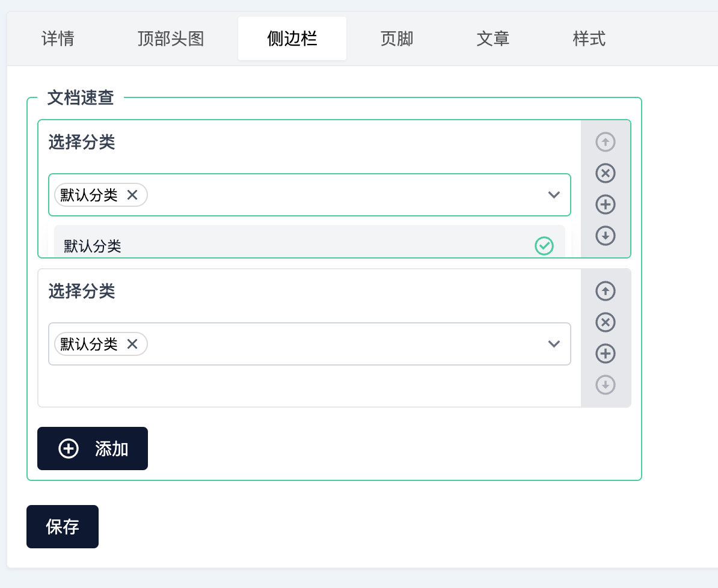Expand the first category selector chevron

click(x=554, y=195)
